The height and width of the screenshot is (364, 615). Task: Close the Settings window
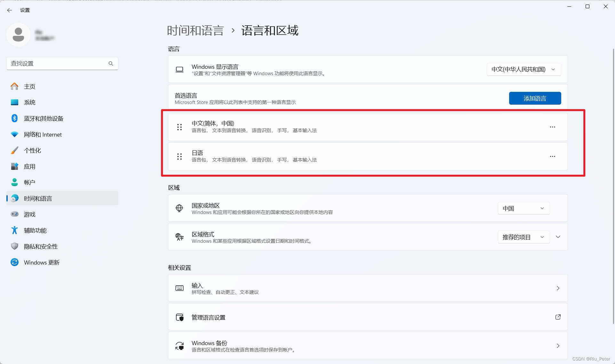coord(606,6)
